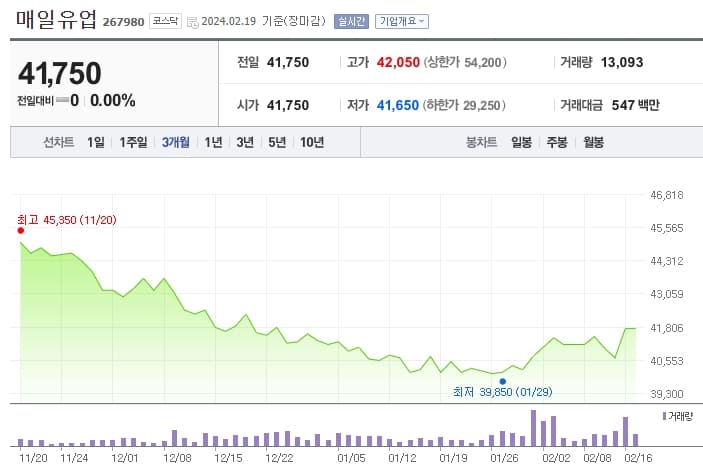The height and width of the screenshot is (474, 703).
Task: Click the 저가 value 41,650
Action: point(398,105)
